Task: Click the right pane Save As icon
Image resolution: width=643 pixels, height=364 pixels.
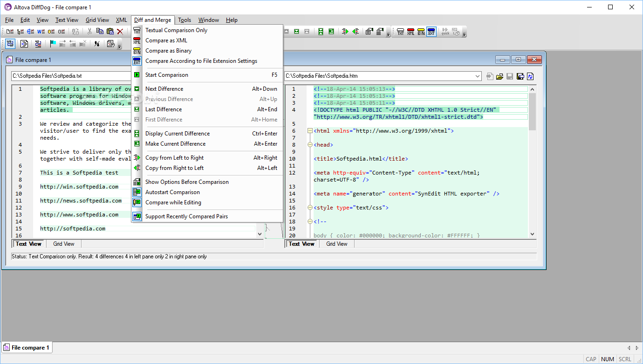Action: 520,76
